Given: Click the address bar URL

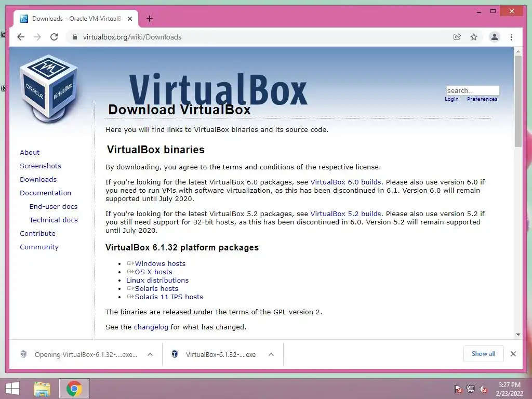Looking at the screenshot, I should 132,37.
